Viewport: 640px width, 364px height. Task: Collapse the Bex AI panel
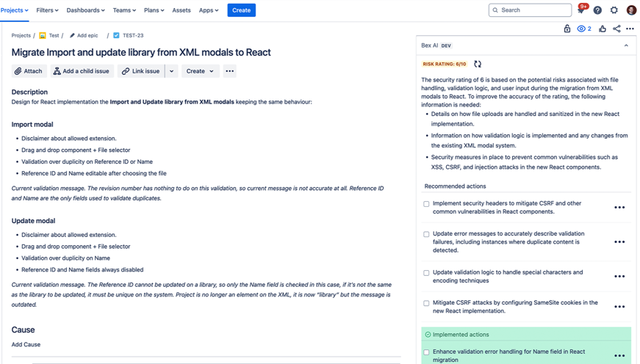[x=626, y=45]
